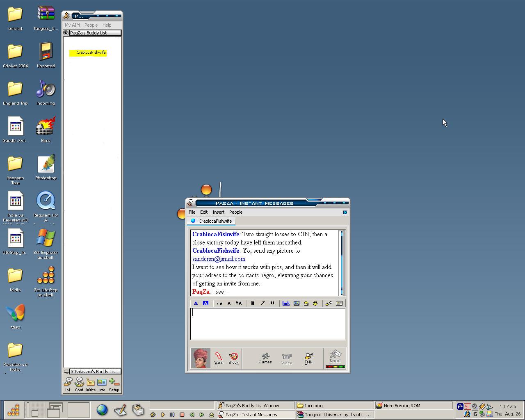Toggle underline formatting in the IM toolbar

pyautogui.click(x=272, y=304)
